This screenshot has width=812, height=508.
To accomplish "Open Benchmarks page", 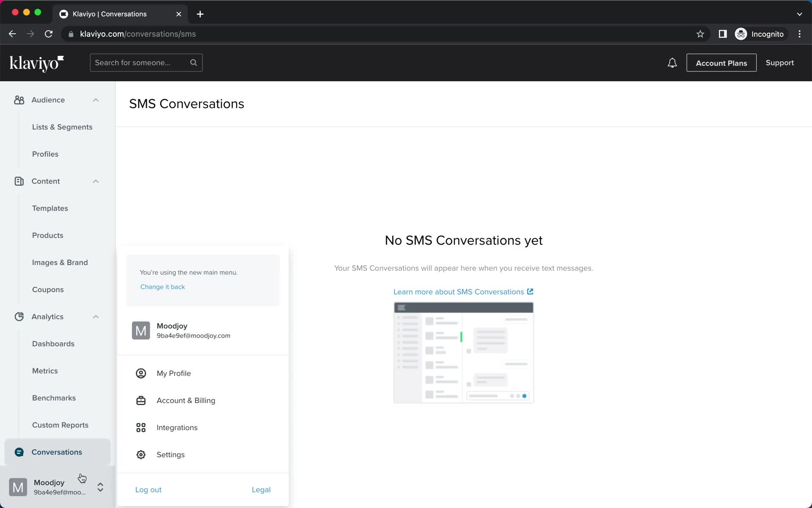I will pos(54,398).
